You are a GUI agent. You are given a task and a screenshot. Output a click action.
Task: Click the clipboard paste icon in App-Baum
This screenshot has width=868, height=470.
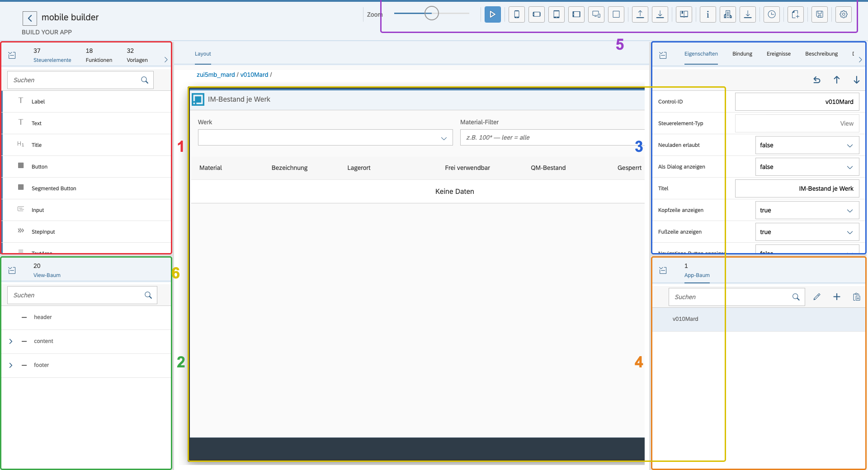857,297
